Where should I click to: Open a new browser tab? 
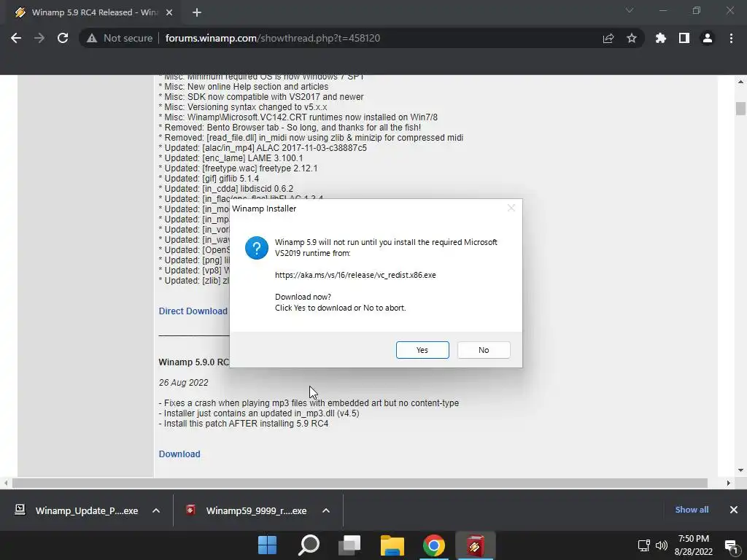click(x=197, y=12)
